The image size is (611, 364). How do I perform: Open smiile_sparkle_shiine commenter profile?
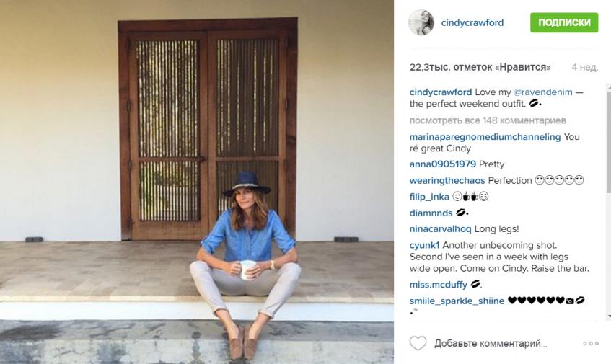(x=457, y=301)
